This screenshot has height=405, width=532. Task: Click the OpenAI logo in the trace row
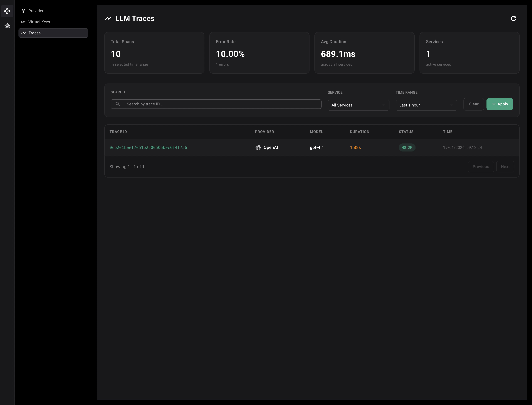[258, 147]
